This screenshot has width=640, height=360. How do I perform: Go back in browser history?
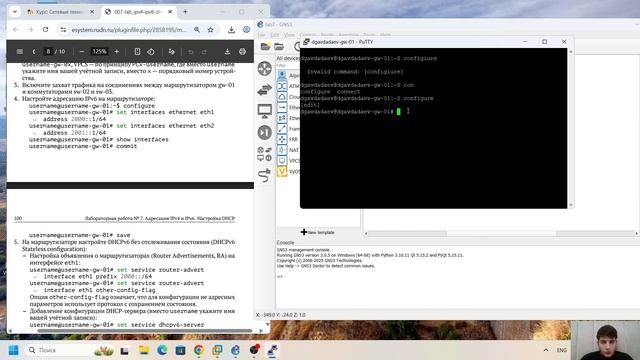pyautogui.click(x=16, y=30)
